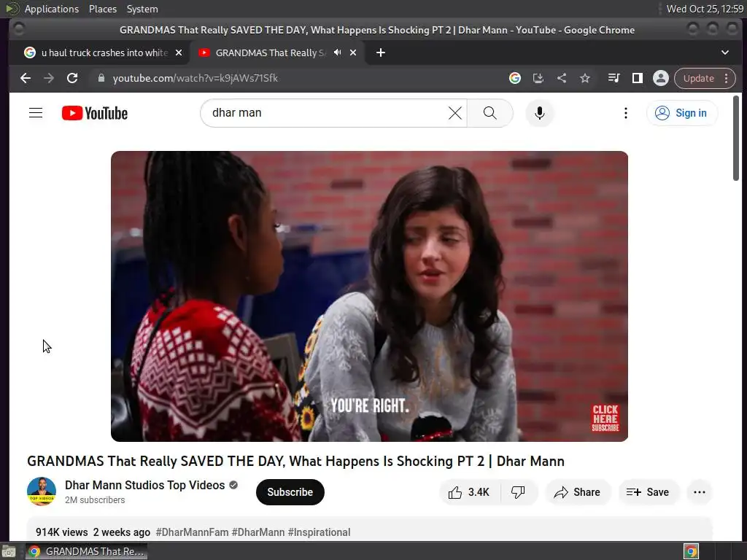Screen dimensions: 747x560
Task: Click the page vertical scrollbar
Action: click(736, 138)
